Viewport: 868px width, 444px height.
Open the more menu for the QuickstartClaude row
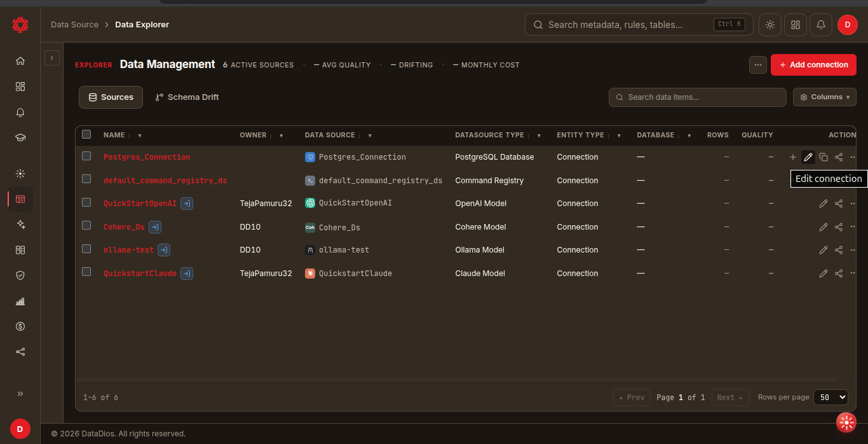[x=853, y=274]
